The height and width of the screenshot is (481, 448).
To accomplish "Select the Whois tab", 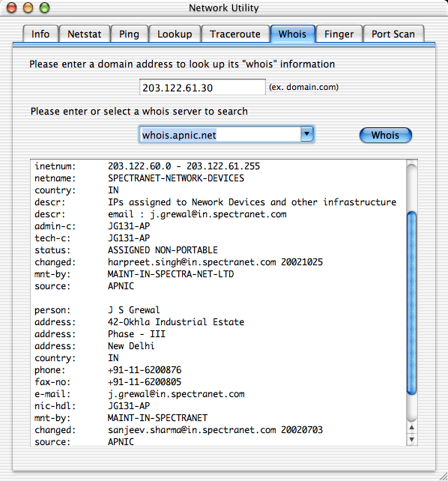I will click(x=292, y=34).
